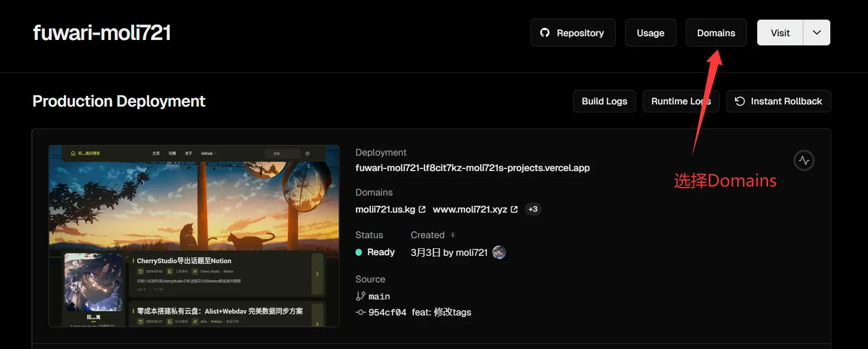Open www.moli721.xyz domain link
Screen dimensions: 868x349
tap(470, 209)
